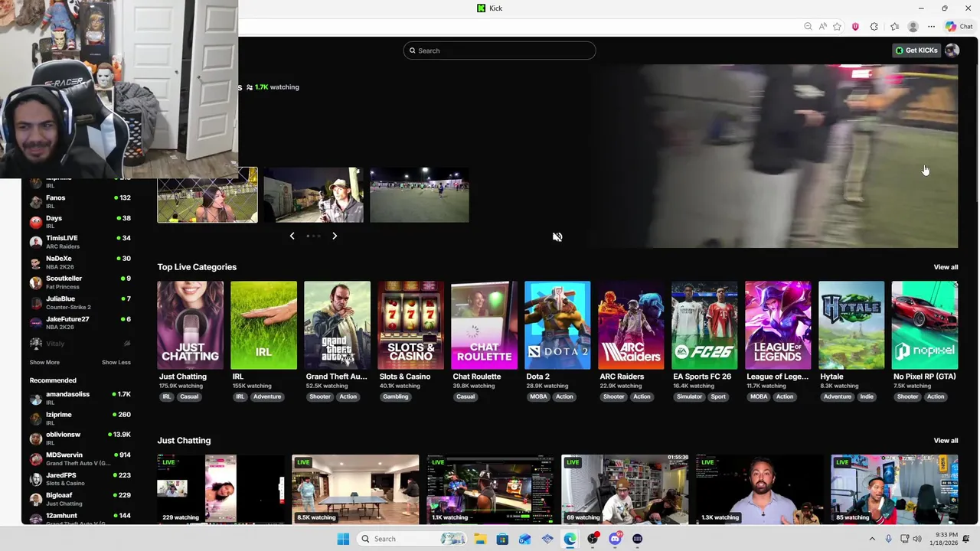Open oblivionsw in Recommended list
Image resolution: width=980 pixels, height=551 pixels.
pos(80,439)
